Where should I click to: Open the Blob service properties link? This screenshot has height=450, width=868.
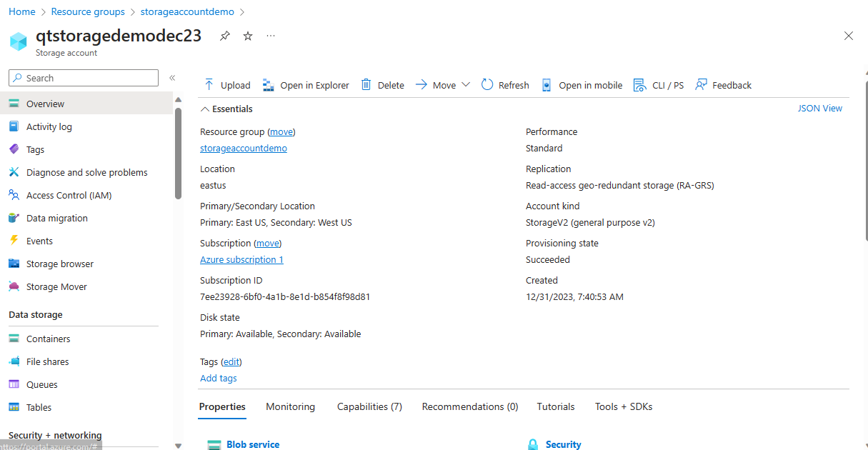coord(253,444)
